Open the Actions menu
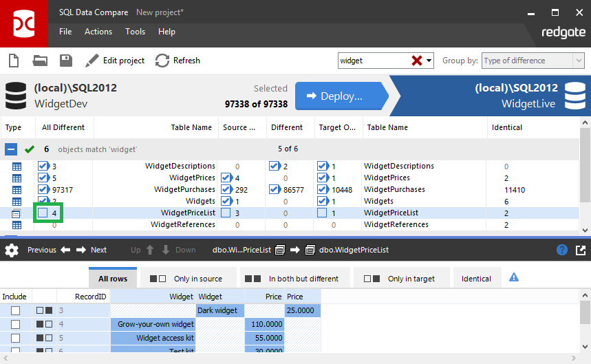The image size is (591, 364). pyautogui.click(x=98, y=32)
